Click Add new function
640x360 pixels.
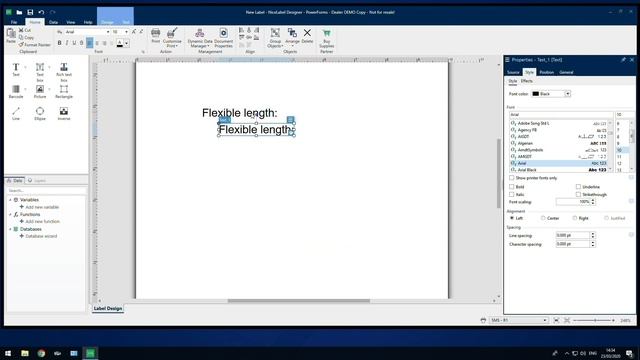[39, 221]
